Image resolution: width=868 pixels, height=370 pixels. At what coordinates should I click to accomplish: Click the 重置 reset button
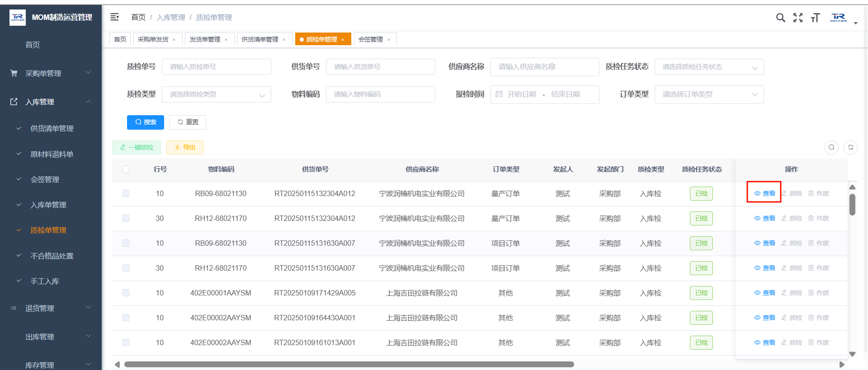point(188,122)
